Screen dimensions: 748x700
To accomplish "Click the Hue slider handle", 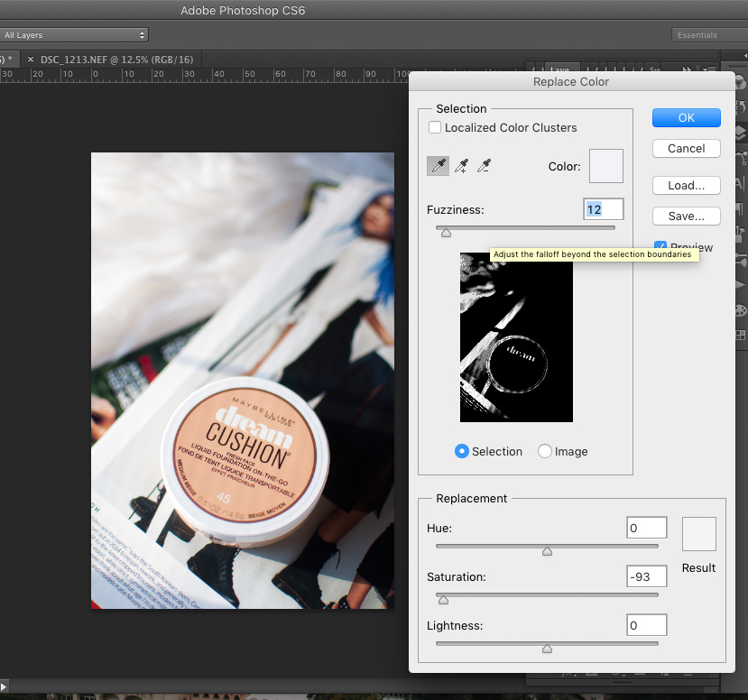I will click(547, 551).
